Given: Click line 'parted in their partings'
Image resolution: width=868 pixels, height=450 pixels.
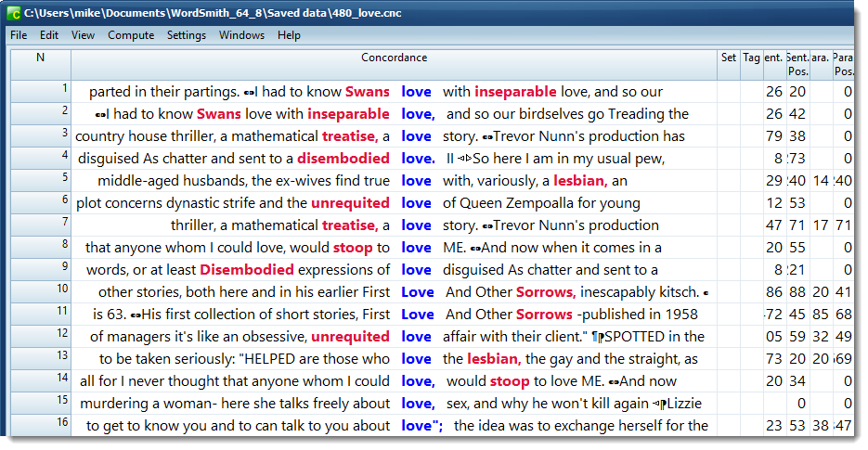Looking at the screenshot, I should 395,91.
